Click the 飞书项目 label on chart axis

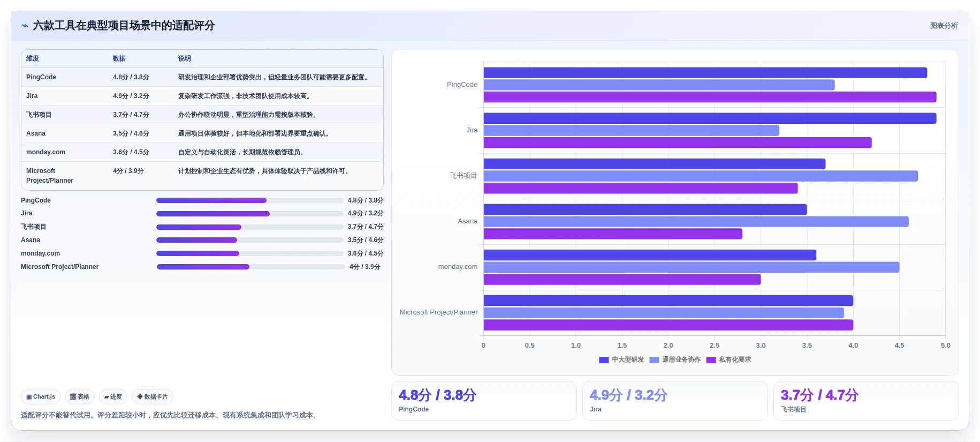point(464,176)
